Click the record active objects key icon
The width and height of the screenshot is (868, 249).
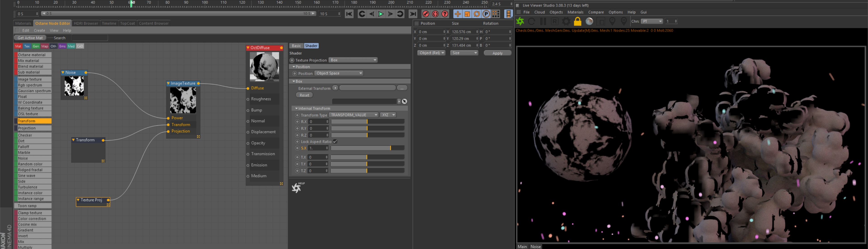(x=426, y=14)
